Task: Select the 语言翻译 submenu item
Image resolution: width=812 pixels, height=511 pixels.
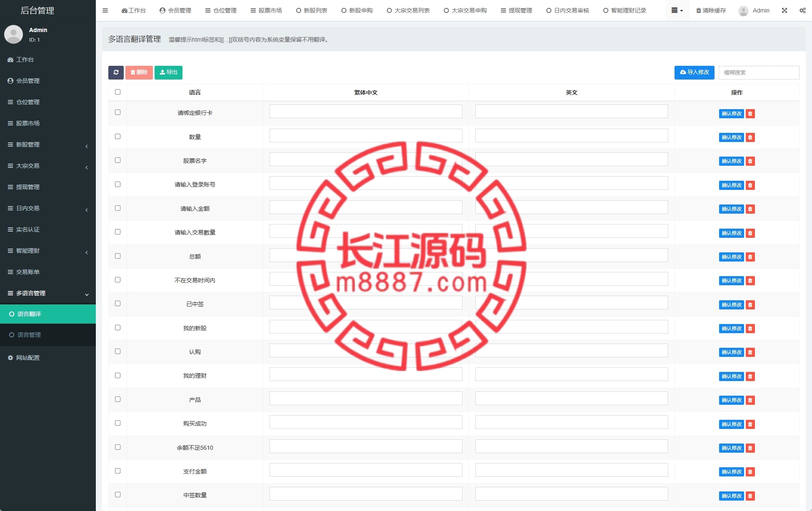Action: coord(48,314)
